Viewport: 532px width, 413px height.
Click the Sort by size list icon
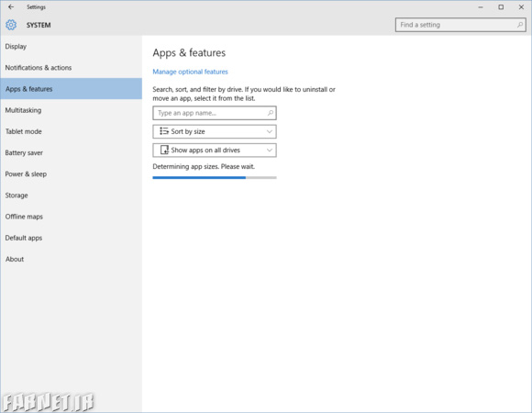tap(164, 131)
